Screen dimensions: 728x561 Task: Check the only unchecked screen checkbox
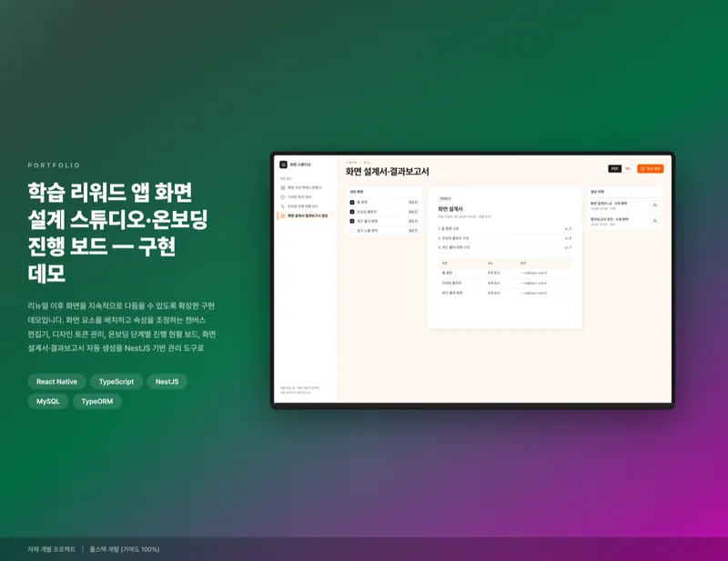352,230
